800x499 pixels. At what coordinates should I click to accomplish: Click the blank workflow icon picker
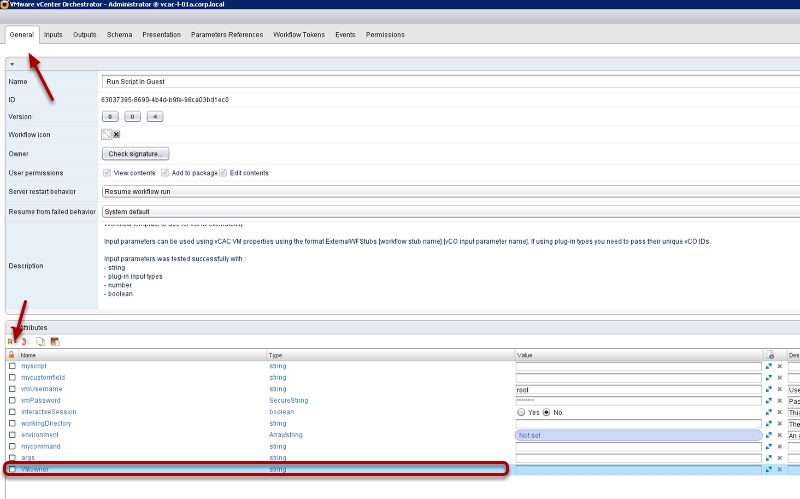(105, 135)
